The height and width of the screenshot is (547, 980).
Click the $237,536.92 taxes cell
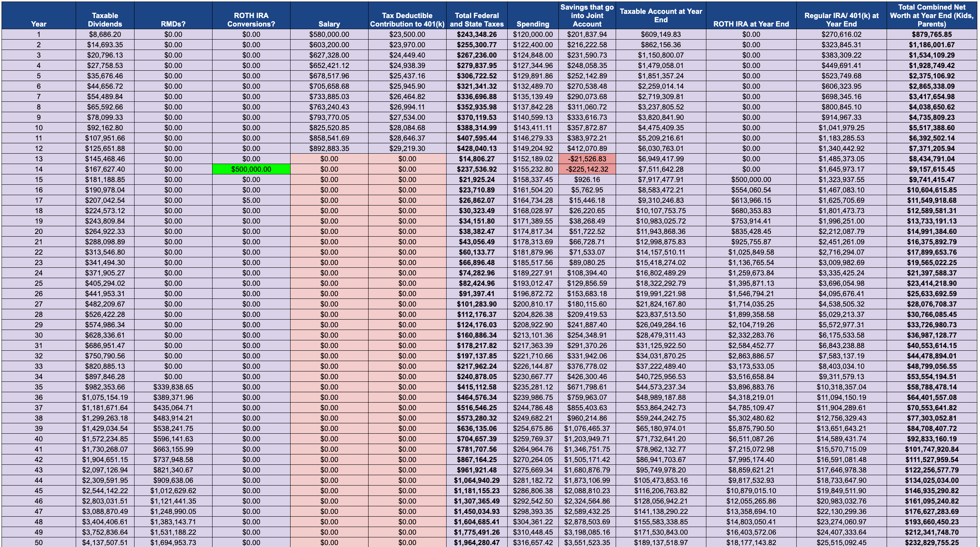point(477,169)
